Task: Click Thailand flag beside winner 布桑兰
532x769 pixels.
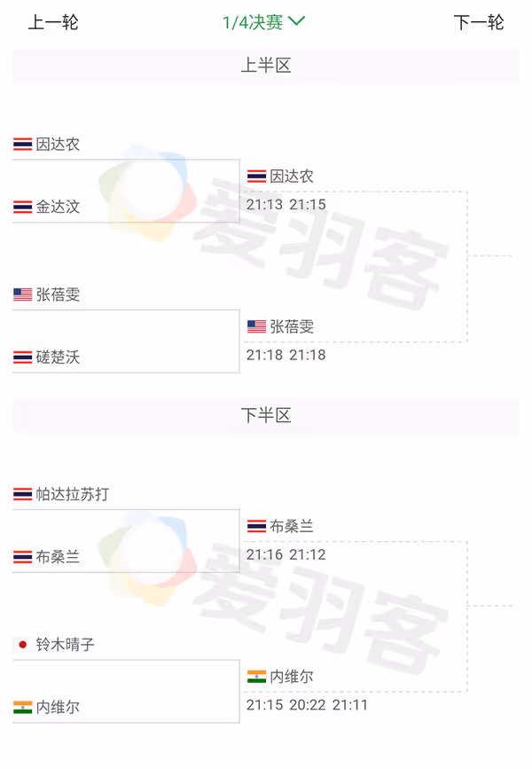Action: point(256,526)
